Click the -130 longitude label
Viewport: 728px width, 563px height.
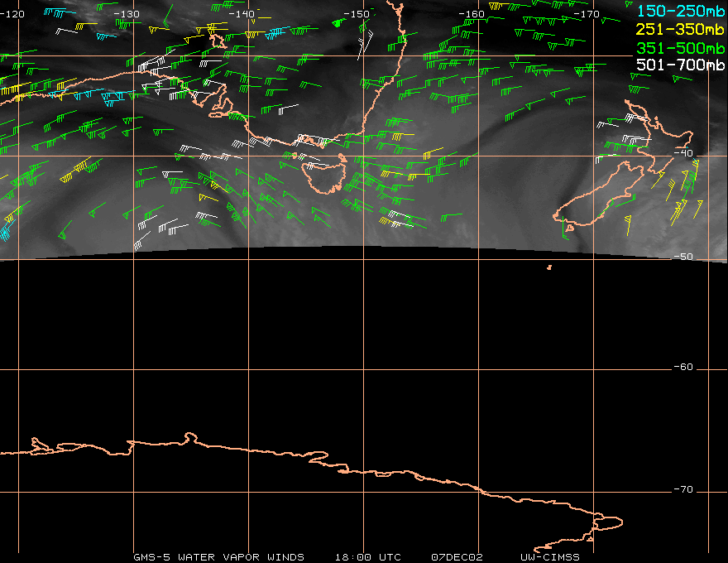(x=127, y=14)
